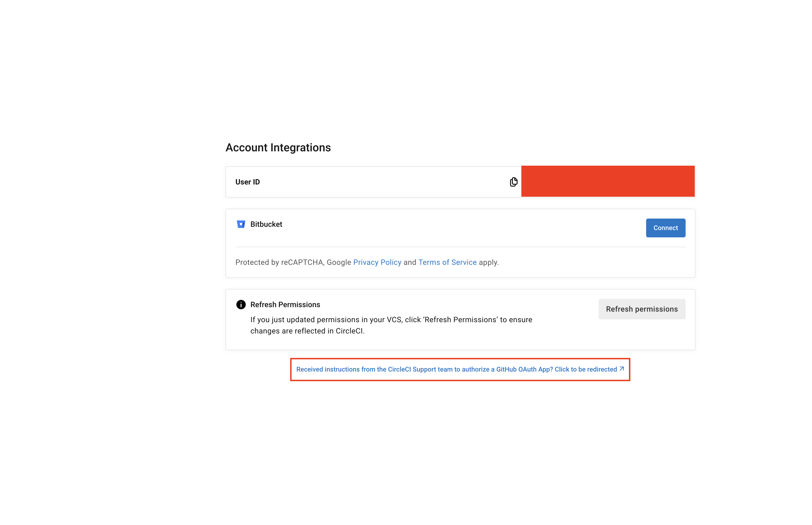Click the info icon beside Refresh Permissions

241,304
